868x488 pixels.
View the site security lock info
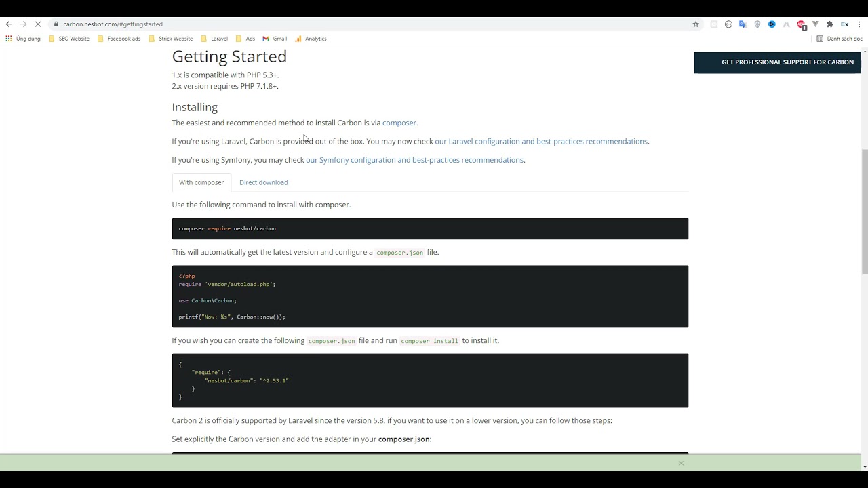coord(56,24)
